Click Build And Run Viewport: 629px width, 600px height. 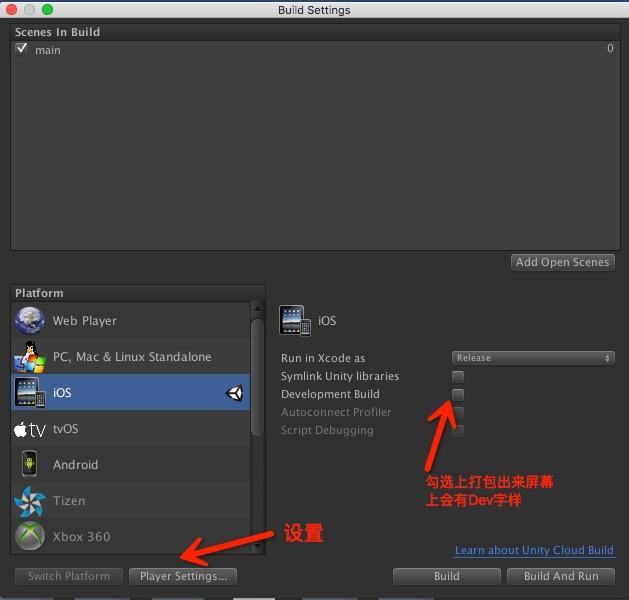561,576
